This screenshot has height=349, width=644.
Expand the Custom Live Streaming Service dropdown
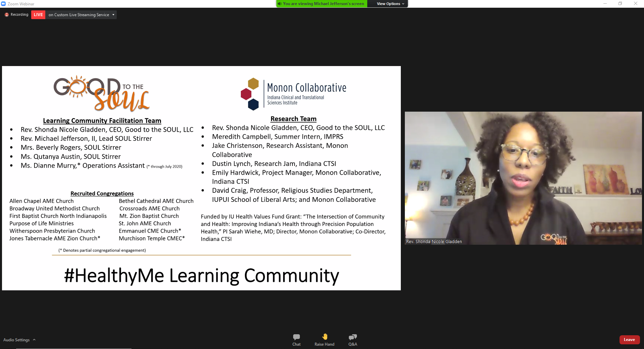(113, 15)
